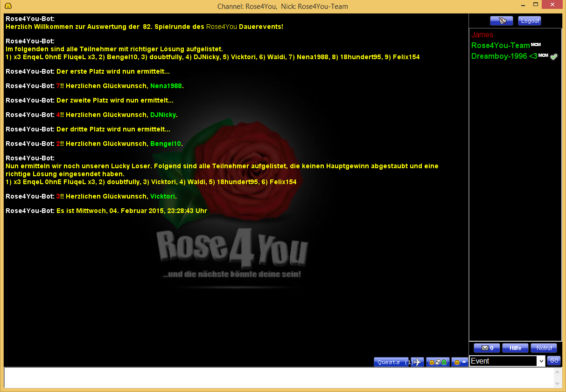Screen dimensions: 566x392
Task: Select user James in the user list
Action: (482, 35)
